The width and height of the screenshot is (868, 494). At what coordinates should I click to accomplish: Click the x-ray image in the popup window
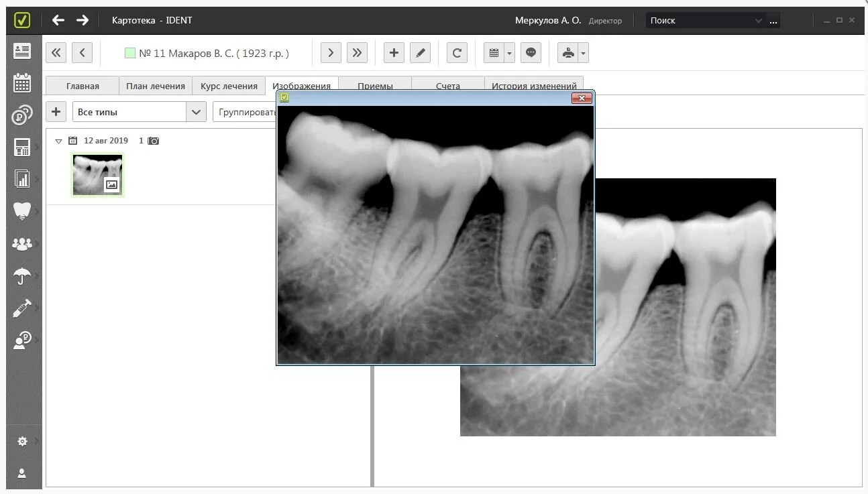point(436,235)
